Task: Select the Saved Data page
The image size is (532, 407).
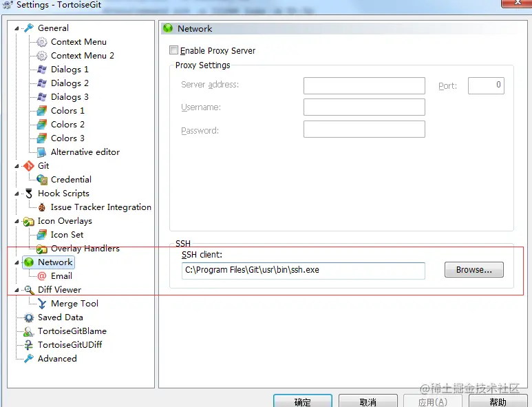Action: coord(61,317)
